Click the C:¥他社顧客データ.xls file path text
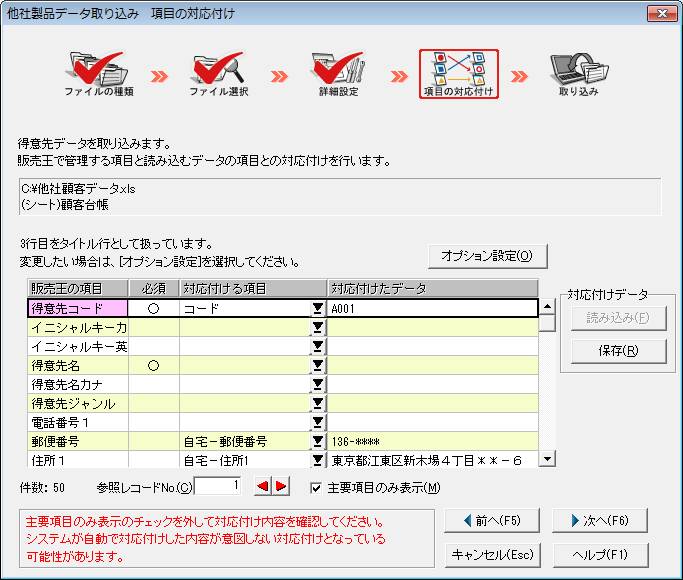Image resolution: width=683 pixels, height=580 pixels. (x=78, y=189)
